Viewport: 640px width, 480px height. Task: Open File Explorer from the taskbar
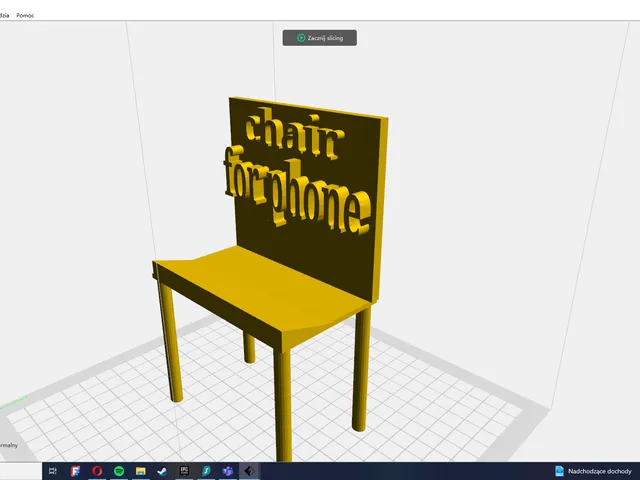141,471
